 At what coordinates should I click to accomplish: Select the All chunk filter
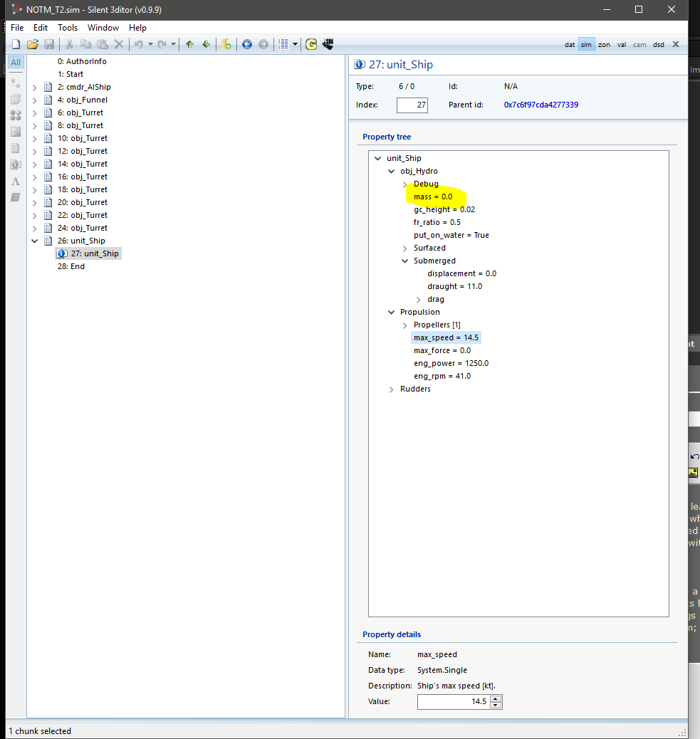16,62
